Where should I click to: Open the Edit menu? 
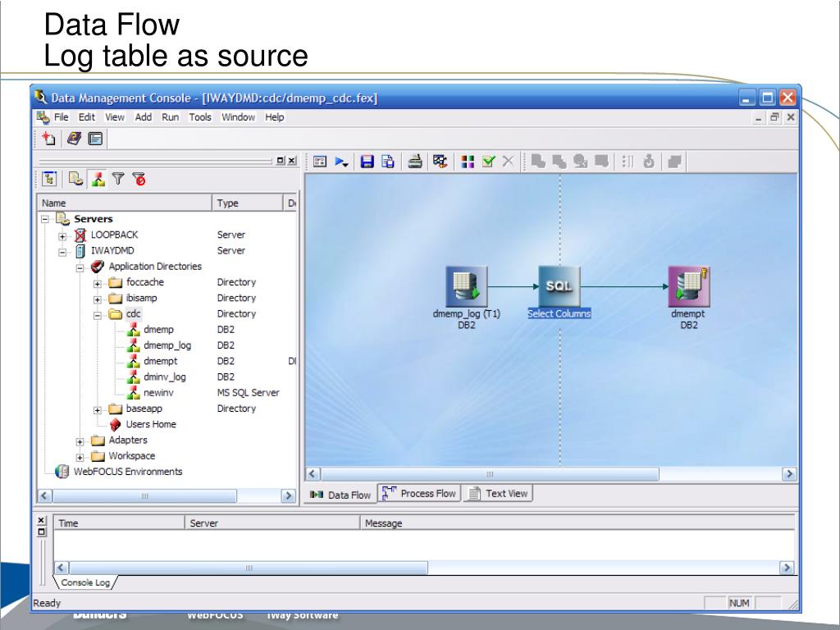pyautogui.click(x=86, y=116)
